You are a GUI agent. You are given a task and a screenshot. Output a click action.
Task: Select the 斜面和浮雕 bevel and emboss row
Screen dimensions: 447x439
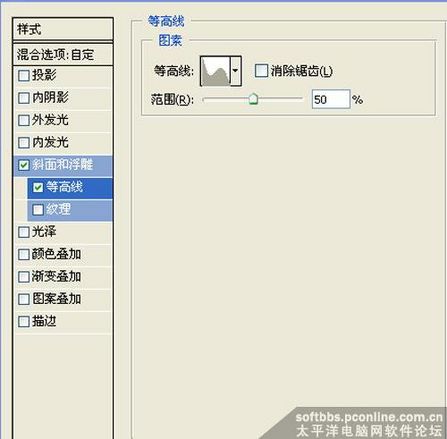point(63,165)
